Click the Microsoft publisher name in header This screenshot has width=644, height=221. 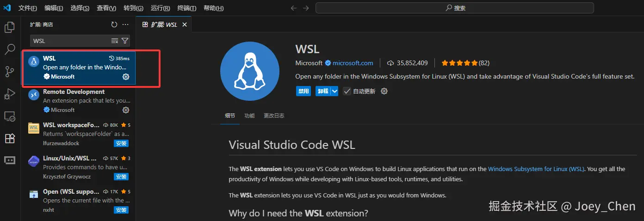point(309,63)
